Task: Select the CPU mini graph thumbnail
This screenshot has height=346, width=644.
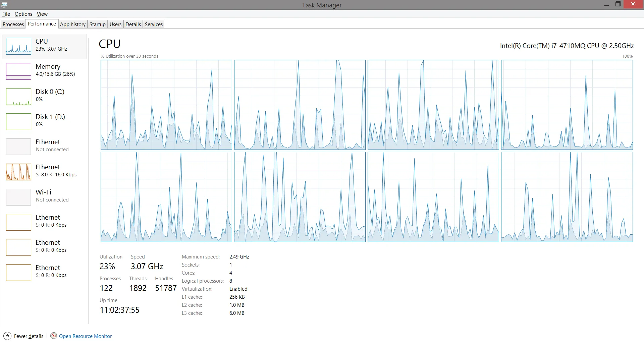Action: [18, 46]
